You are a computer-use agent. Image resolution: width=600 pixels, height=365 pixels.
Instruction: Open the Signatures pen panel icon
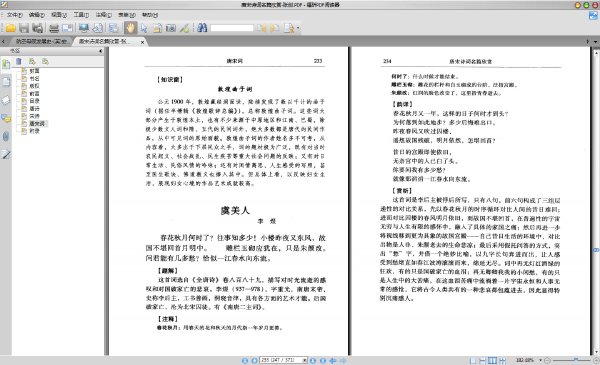point(6,154)
